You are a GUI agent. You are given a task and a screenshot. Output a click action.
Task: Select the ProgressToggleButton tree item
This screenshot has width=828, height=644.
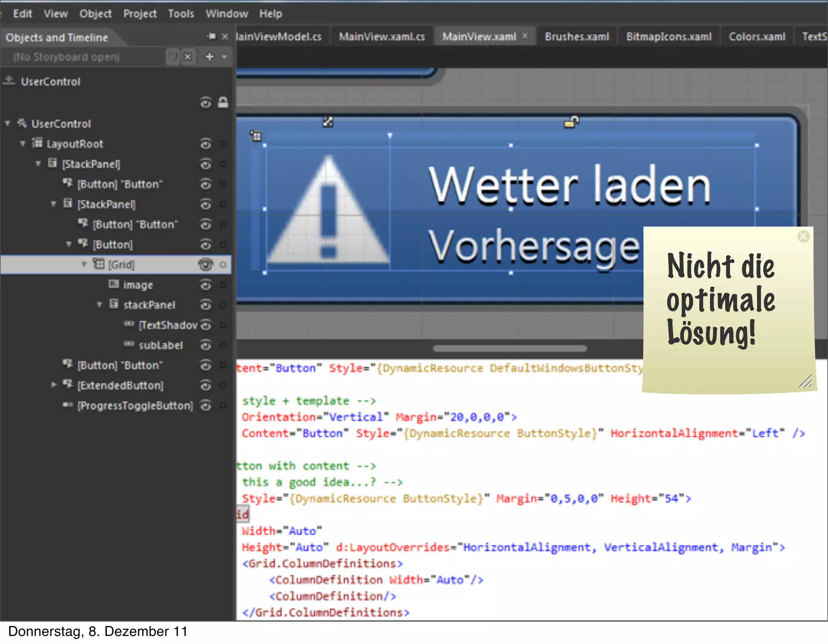[135, 405]
